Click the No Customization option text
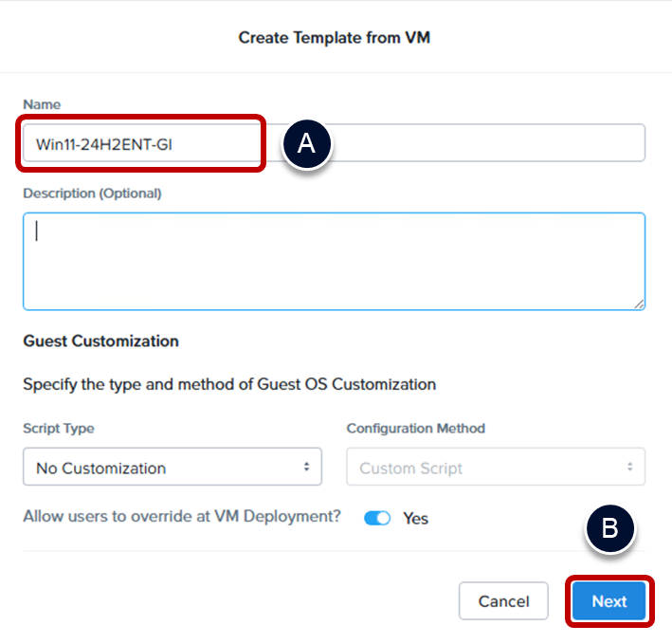Screen dimensions: 672x644 point(100,468)
